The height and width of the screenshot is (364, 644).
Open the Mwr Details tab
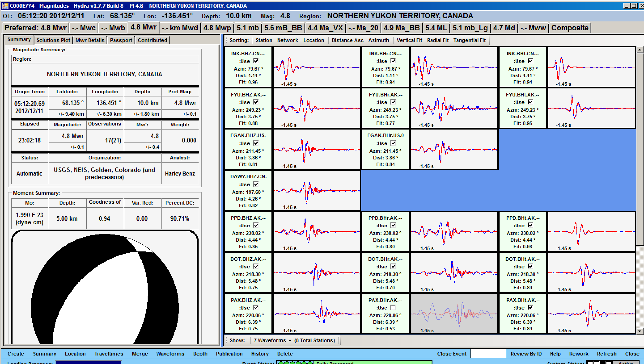(90, 40)
